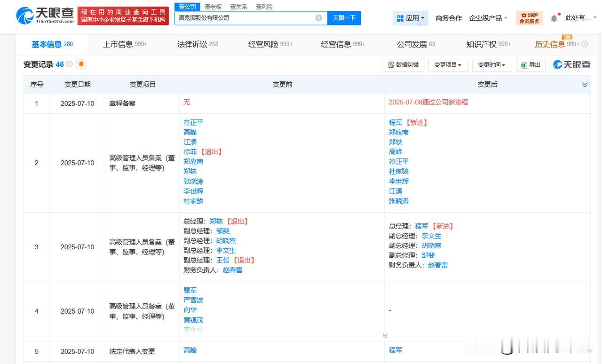Open 张晓涛 in row 2 变更前 column
The image size is (602, 364).
click(193, 182)
